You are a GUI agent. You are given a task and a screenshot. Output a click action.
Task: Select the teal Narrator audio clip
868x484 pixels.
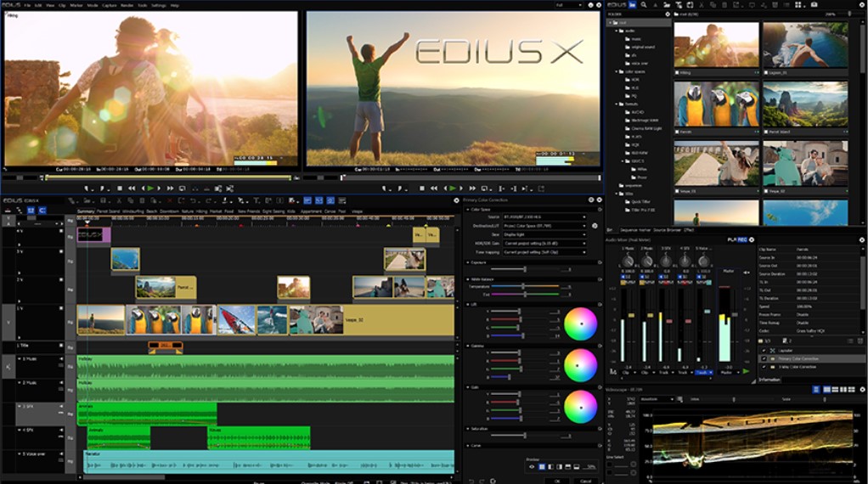click(x=268, y=462)
